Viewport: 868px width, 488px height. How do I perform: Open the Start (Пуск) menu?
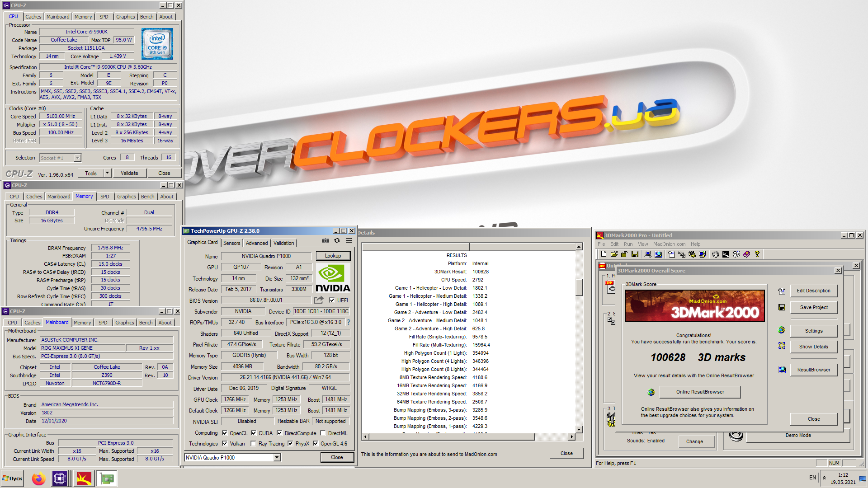click(13, 479)
